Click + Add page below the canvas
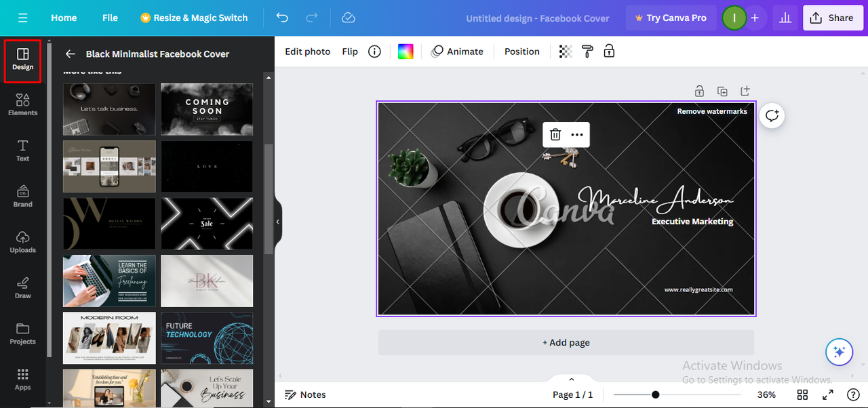The image size is (868, 408). pyautogui.click(x=566, y=342)
